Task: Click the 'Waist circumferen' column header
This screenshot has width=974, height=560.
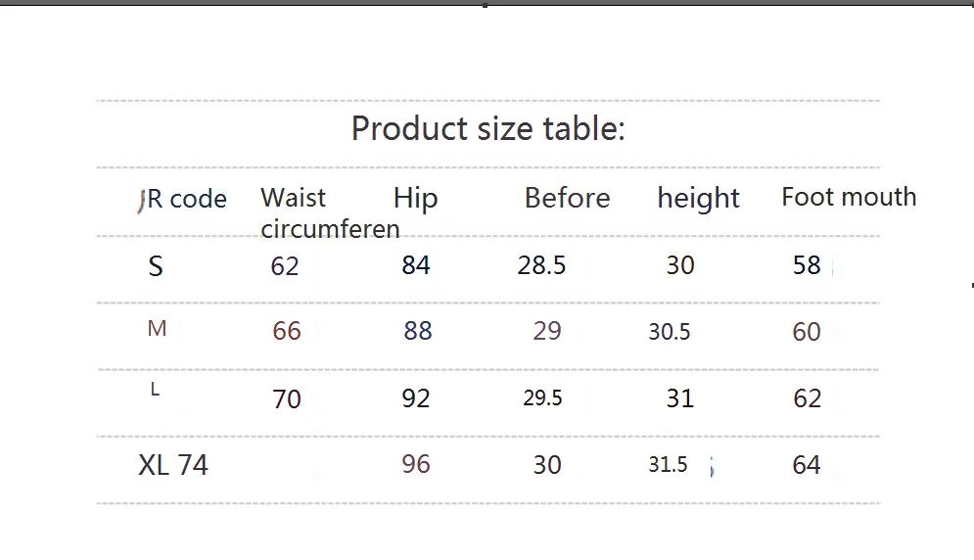Action: click(330, 213)
